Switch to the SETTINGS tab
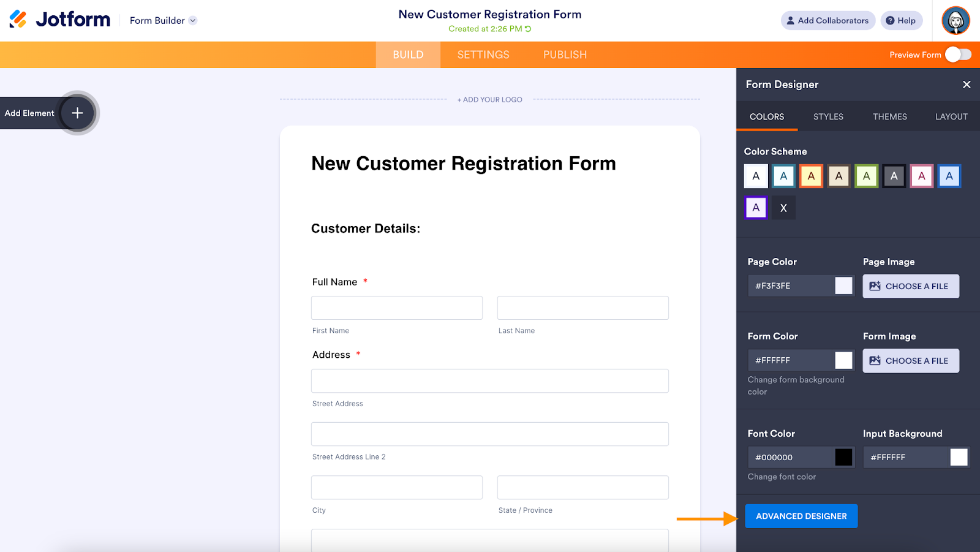The width and height of the screenshot is (980, 552). pos(483,55)
